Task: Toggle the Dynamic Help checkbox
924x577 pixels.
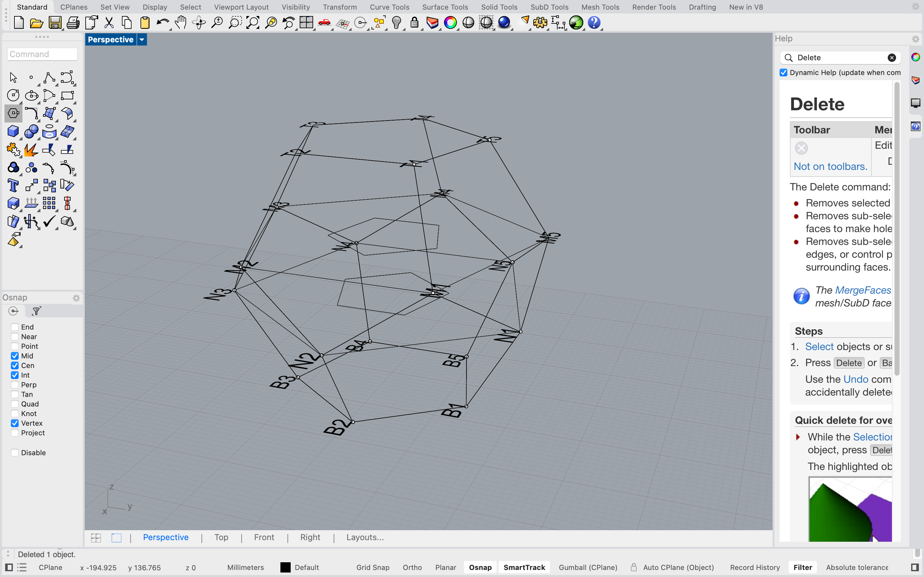Action: pyautogui.click(x=783, y=72)
